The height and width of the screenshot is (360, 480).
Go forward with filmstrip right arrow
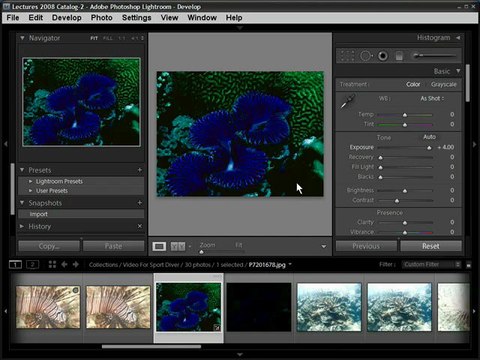pyautogui.click(x=76, y=264)
